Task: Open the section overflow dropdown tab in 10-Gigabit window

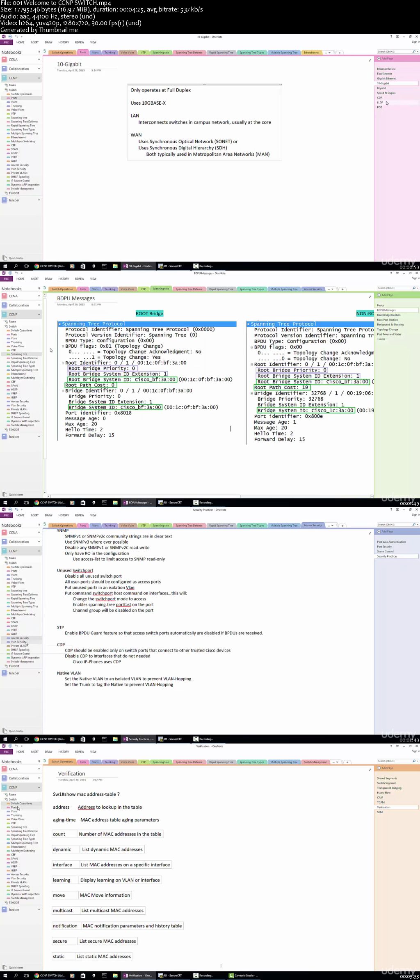Action: pos(328,53)
